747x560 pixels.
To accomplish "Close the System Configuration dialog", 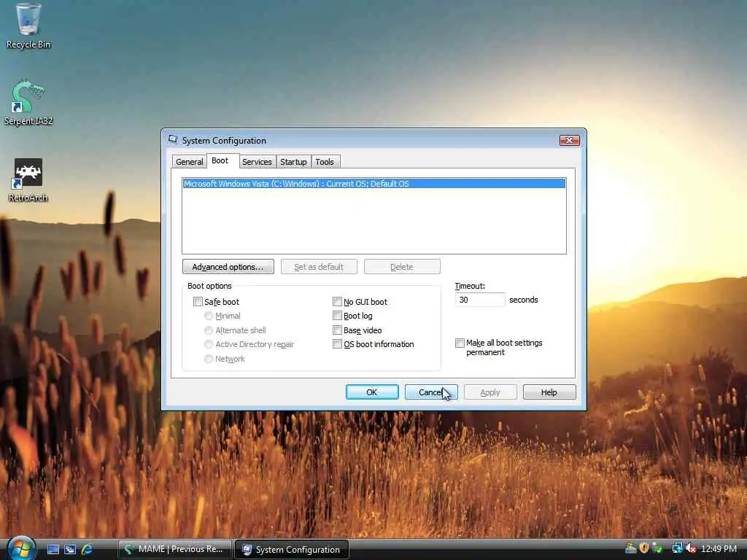I will click(569, 140).
